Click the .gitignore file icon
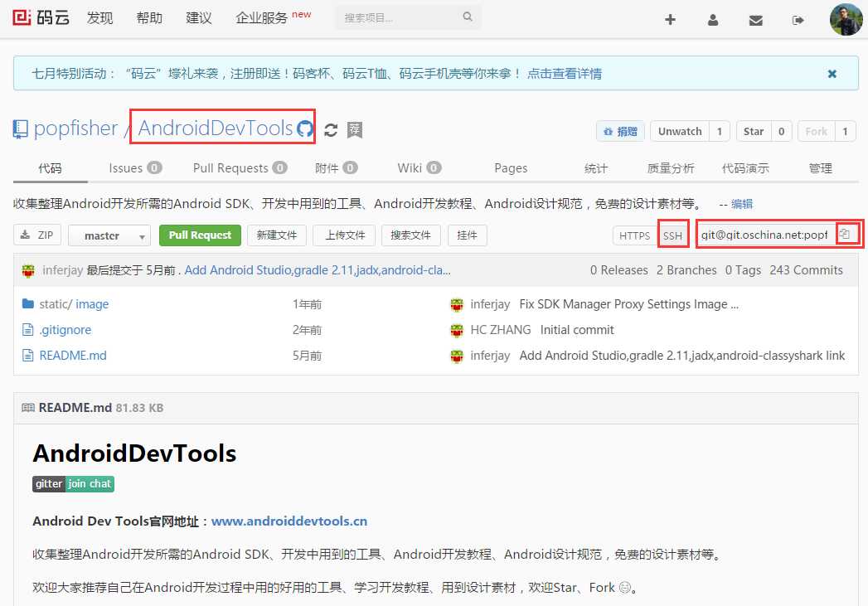 click(27, 330)
